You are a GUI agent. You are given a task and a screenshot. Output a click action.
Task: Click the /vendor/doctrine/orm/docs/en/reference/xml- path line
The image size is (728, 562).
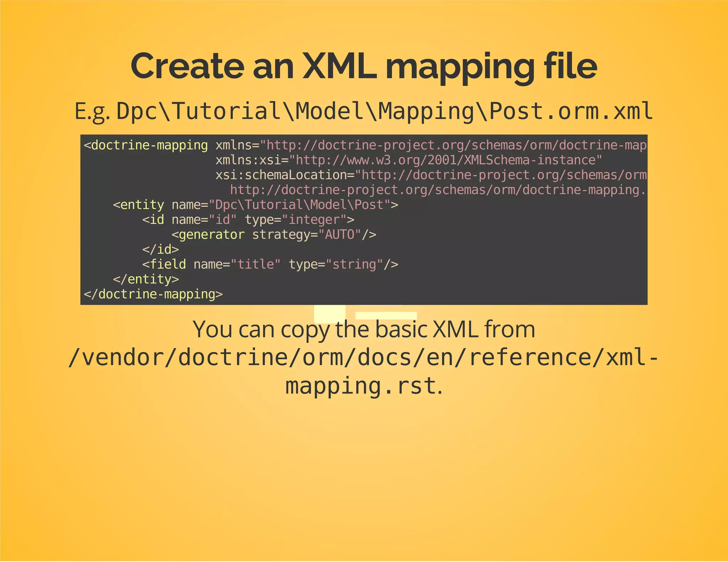[x=363, y=357]
